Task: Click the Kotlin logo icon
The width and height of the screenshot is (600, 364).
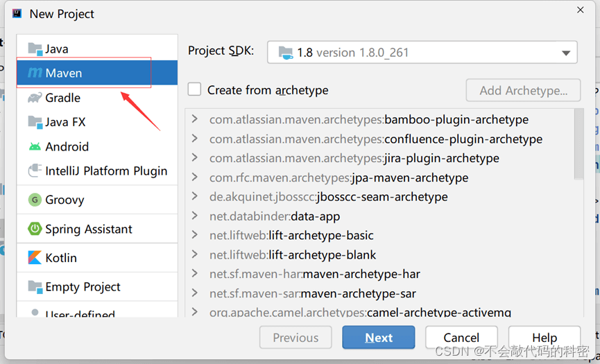Action: [x=35, y=258]
